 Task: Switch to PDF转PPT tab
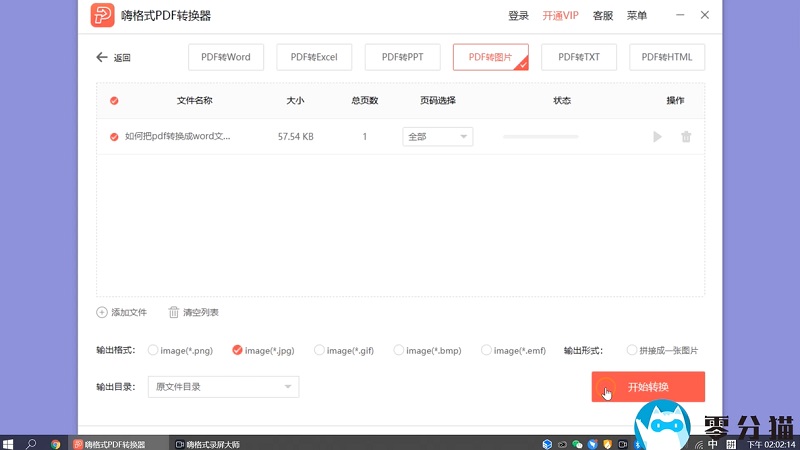pyautogui.click(x=403, y=57)
